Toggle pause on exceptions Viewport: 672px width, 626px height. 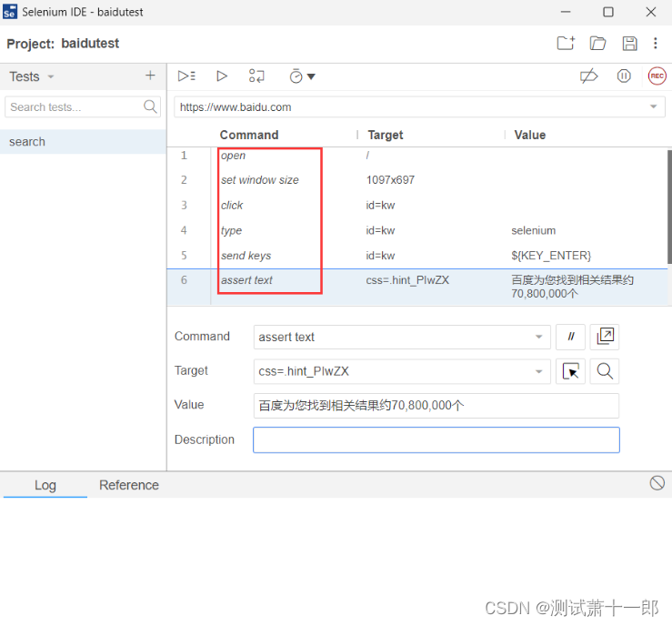624,76
